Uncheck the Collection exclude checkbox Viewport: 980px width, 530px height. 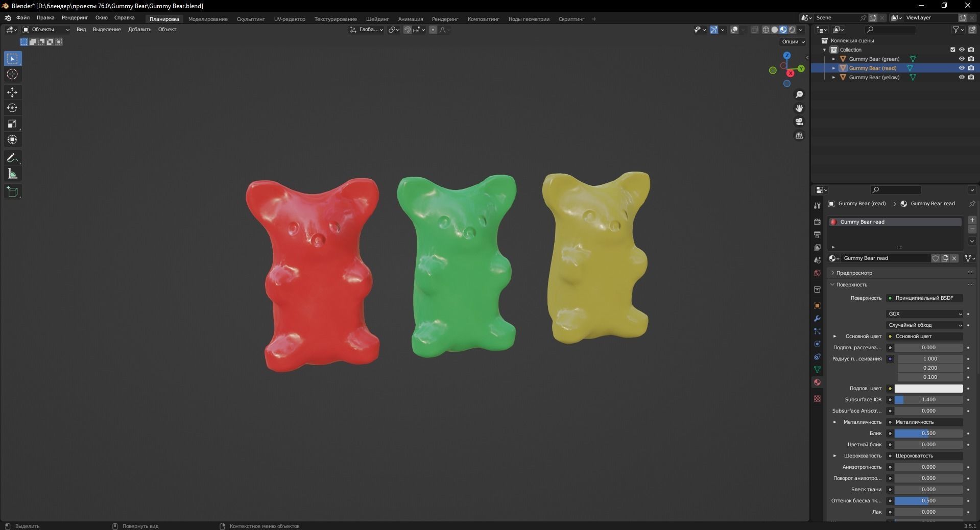point(952,50)
